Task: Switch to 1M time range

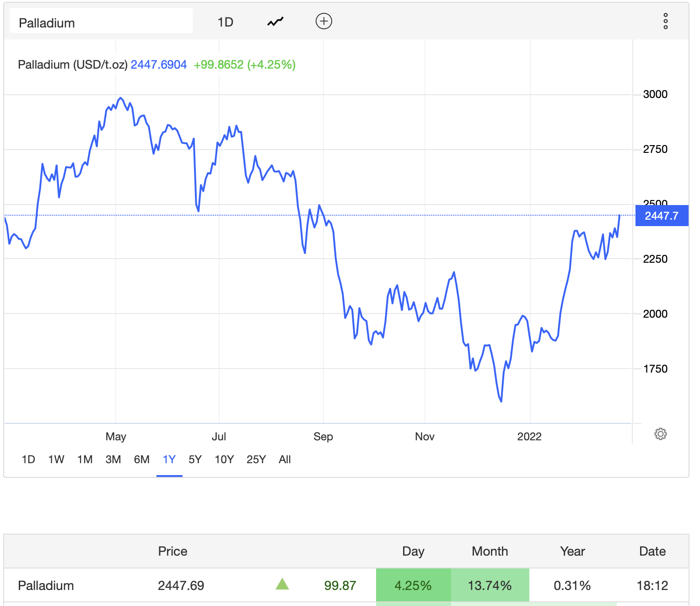Action: point(85,459)
